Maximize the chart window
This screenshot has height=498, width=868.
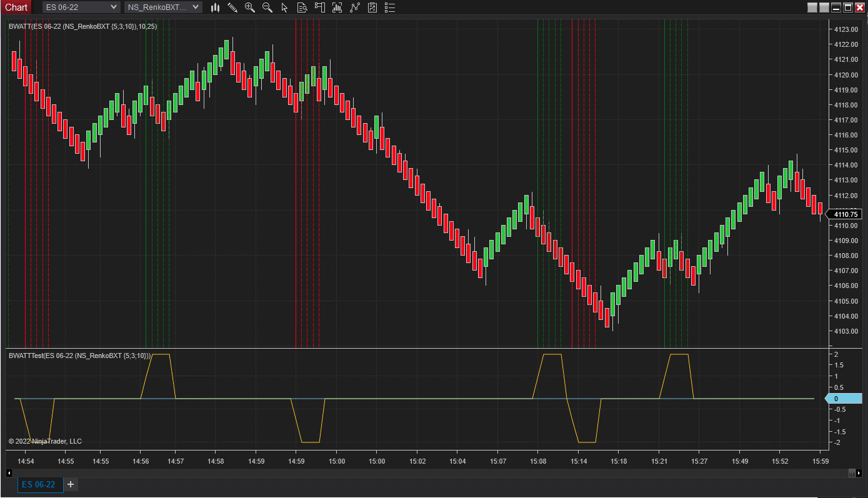click(848, 7)
